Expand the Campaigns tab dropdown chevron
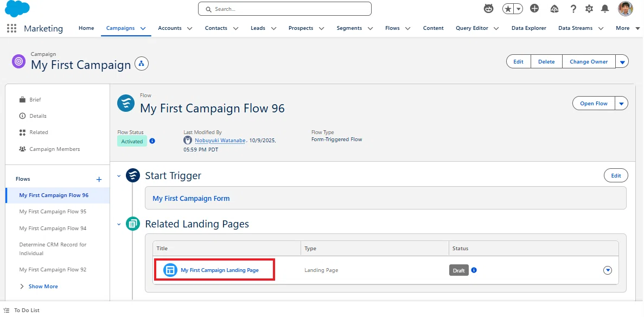Viewport: 644px width, 317px height. coord(143,28)
